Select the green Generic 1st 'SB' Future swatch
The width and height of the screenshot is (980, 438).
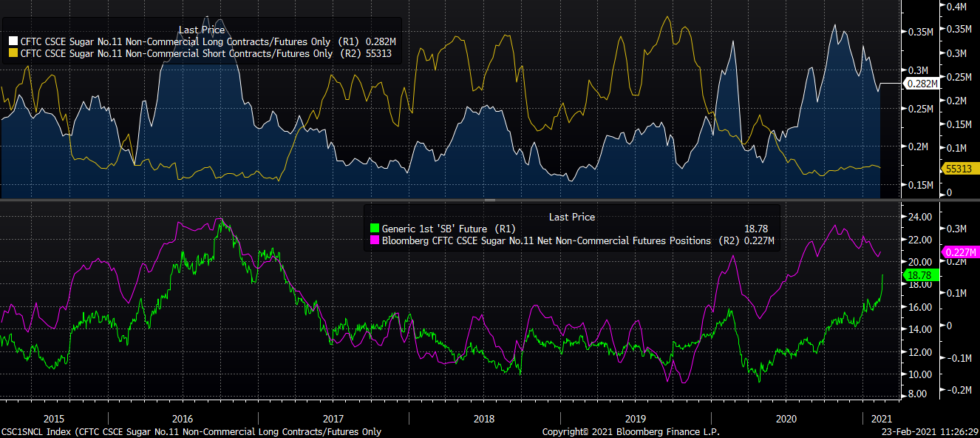[373, 229]
